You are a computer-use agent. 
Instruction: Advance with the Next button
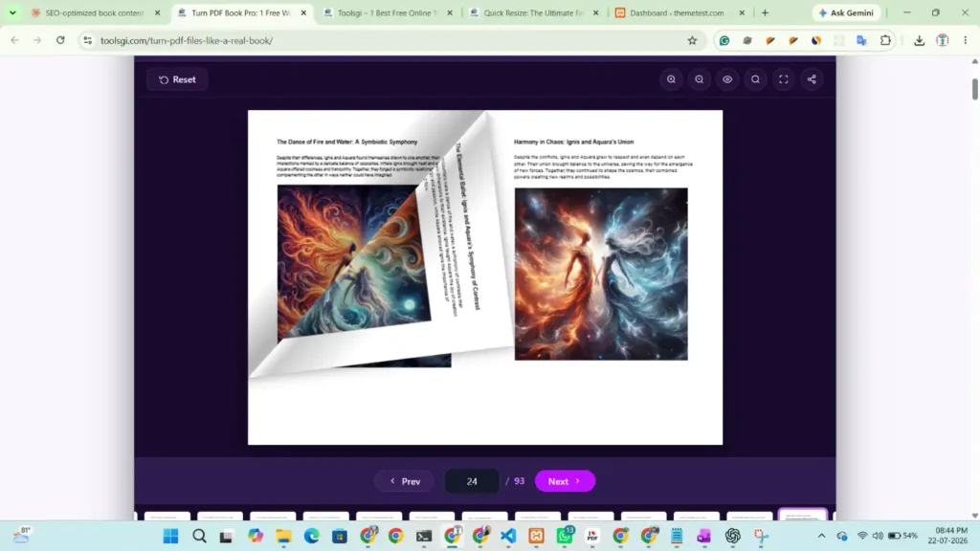pyautogui.click(x=565, y=481)
